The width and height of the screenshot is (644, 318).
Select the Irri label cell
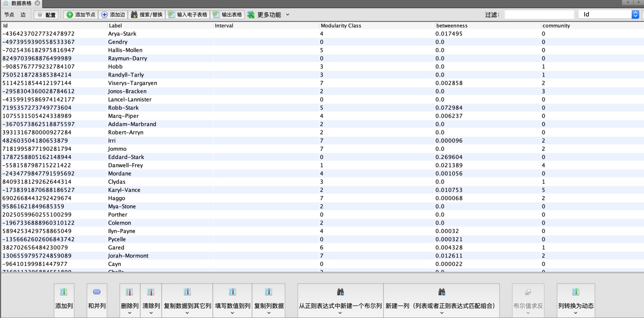click(112, 140)
